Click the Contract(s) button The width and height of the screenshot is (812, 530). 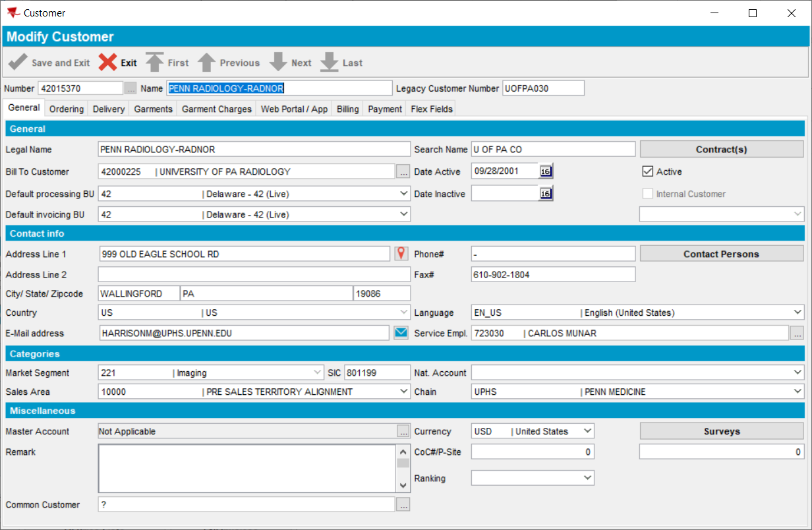coord(722,149)
